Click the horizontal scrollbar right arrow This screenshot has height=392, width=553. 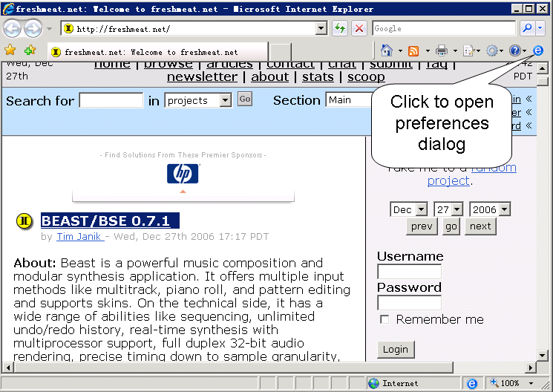tap(531, 367)
